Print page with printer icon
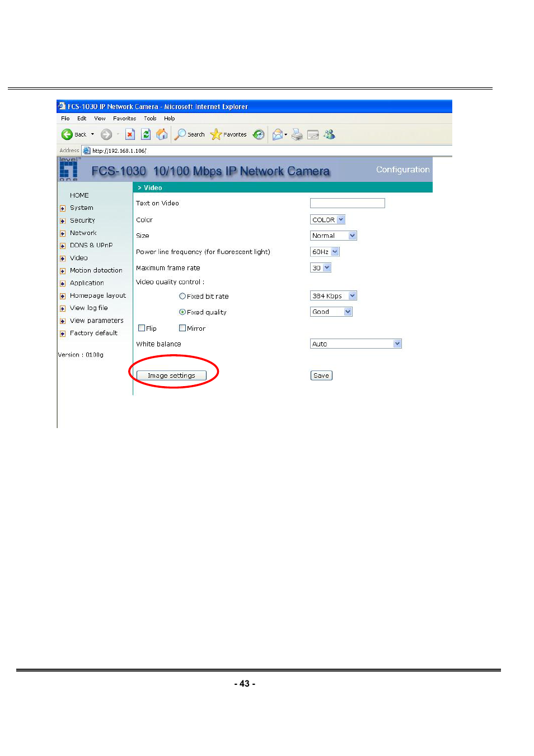Screen dimensions: 534x756 point(297,134)
